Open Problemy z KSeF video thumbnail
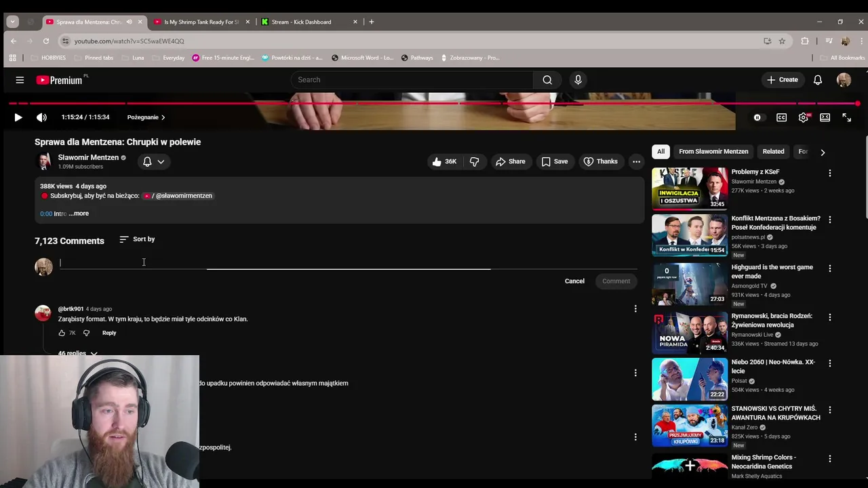Viewport: 868px width, 488px height. coord(690,188)
